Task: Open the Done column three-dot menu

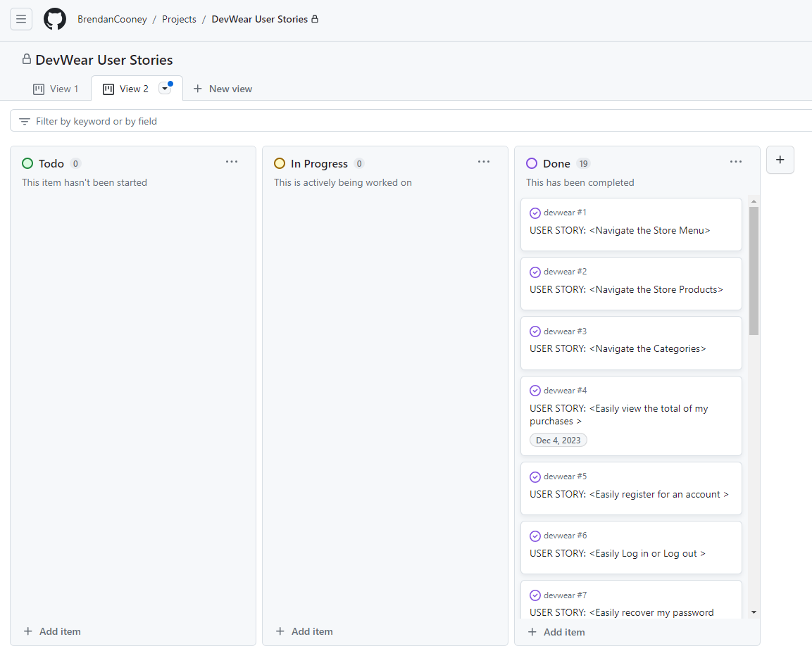Action: [x=736, y=162]
